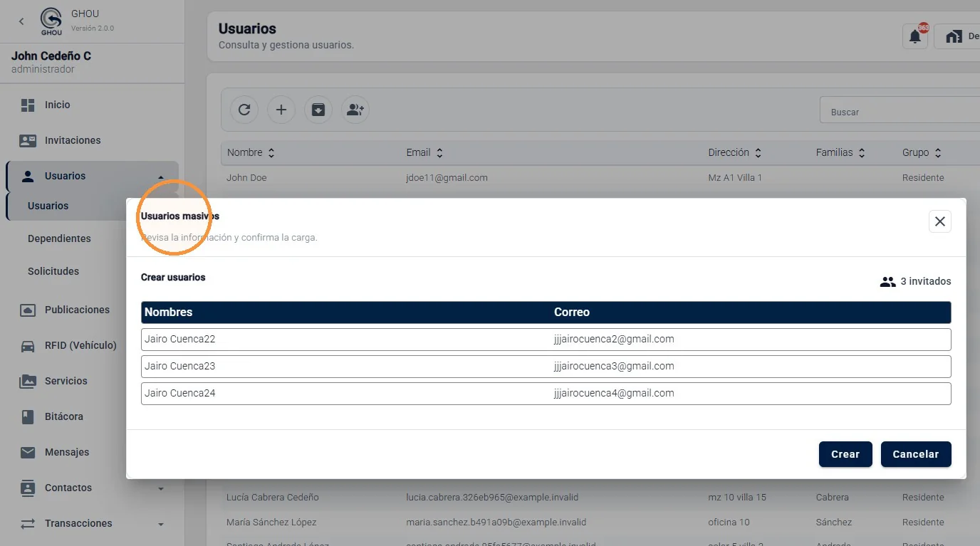Expand the Contactos dropdown arrow
The width and height of the screenshot is (980, 546).
(x=161, y=488)
